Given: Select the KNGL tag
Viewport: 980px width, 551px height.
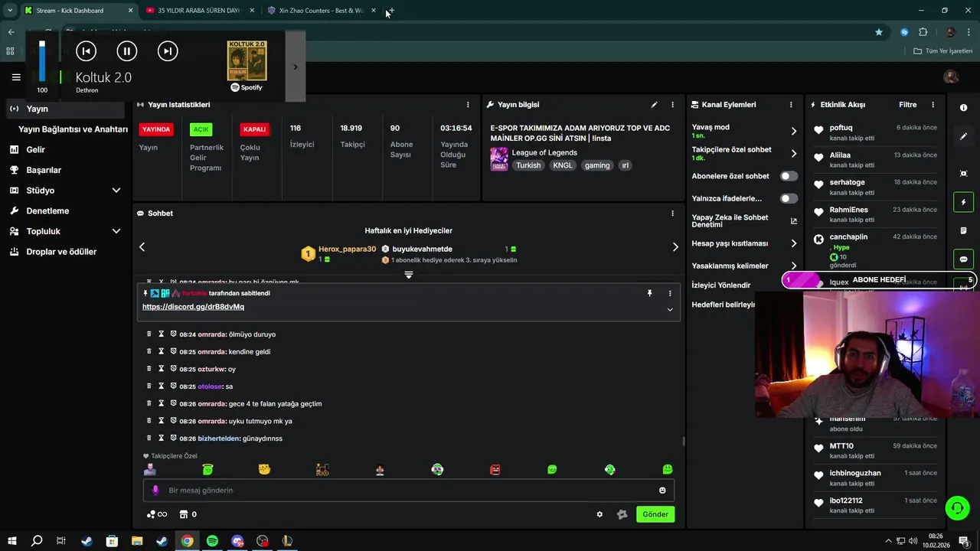Looking at the screenshot, I should 563,165.
